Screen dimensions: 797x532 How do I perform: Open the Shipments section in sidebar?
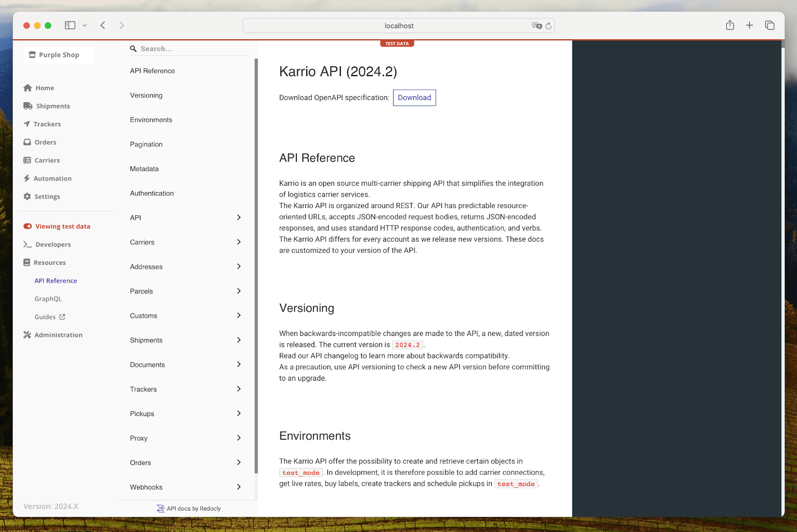click(x=52, y=106)
